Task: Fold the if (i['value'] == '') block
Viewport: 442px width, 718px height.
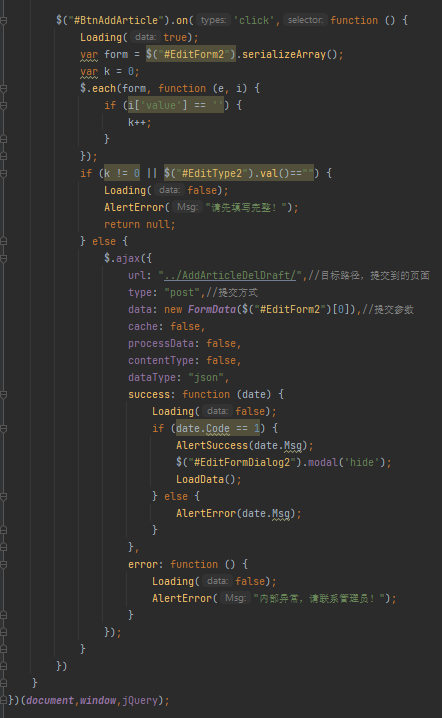Action: [4, 105]
